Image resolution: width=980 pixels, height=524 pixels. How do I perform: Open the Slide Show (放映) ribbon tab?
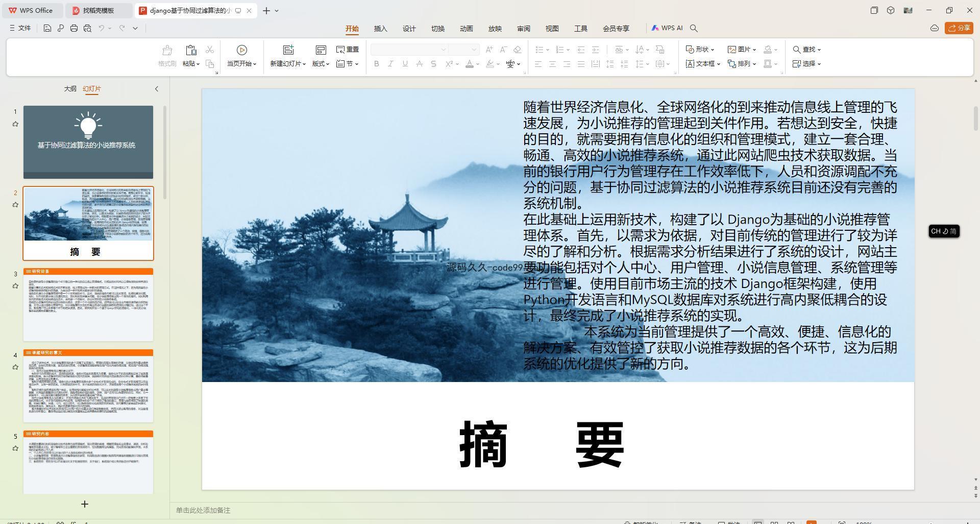(x=495, y=29)
